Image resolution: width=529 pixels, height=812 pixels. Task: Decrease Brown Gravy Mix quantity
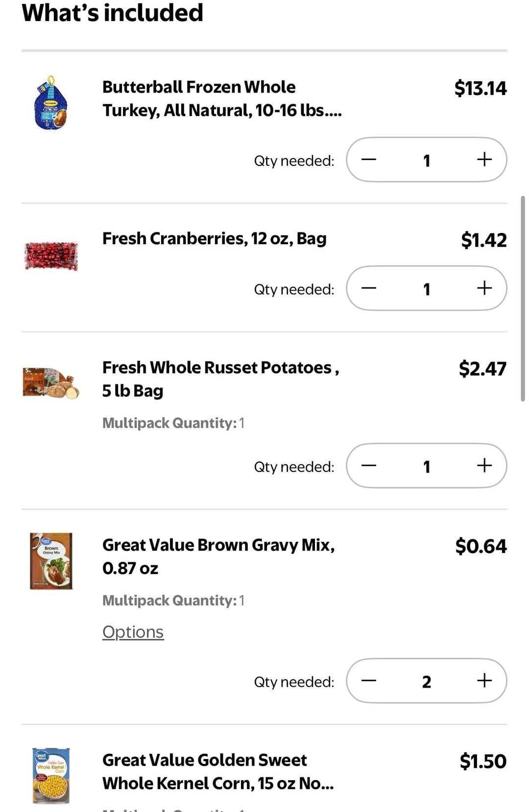click(x=369, y=681)
